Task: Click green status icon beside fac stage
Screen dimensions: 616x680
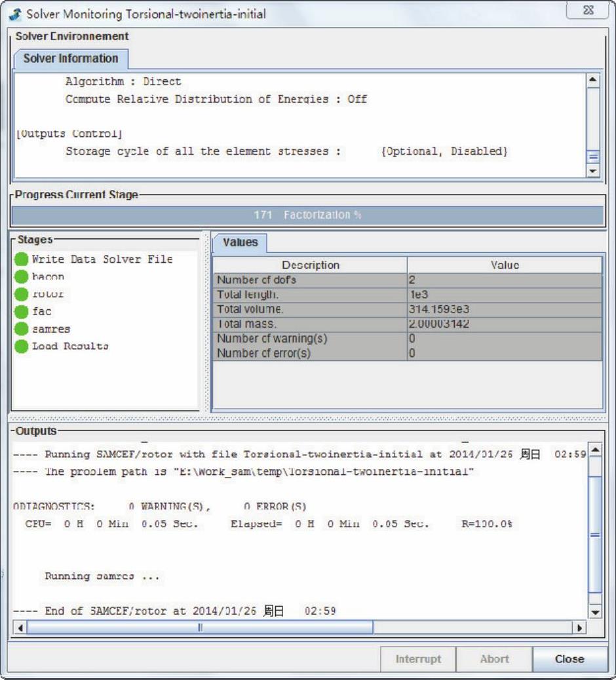Action: coord(22,312)
